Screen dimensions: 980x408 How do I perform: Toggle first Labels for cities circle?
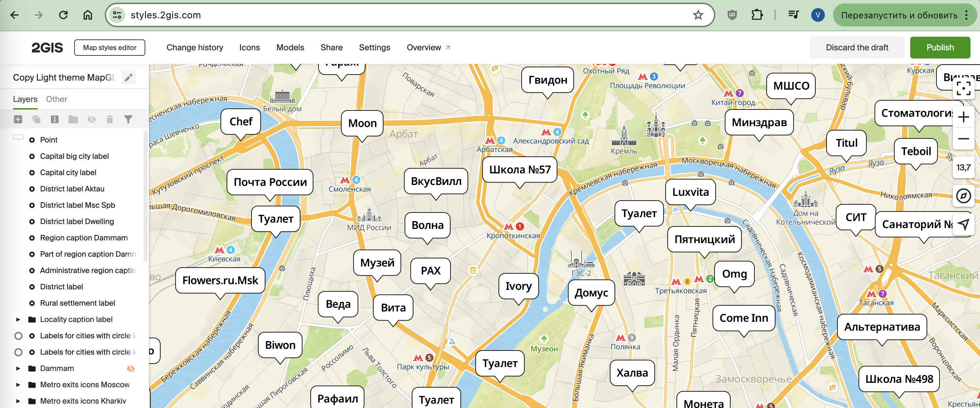(18, 336)
